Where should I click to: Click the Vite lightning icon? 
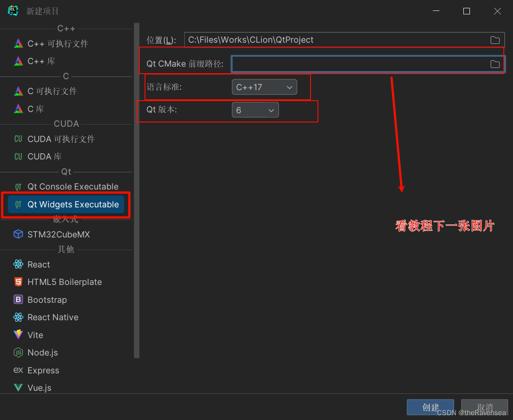pyautogui.click(x=18, y=335)
